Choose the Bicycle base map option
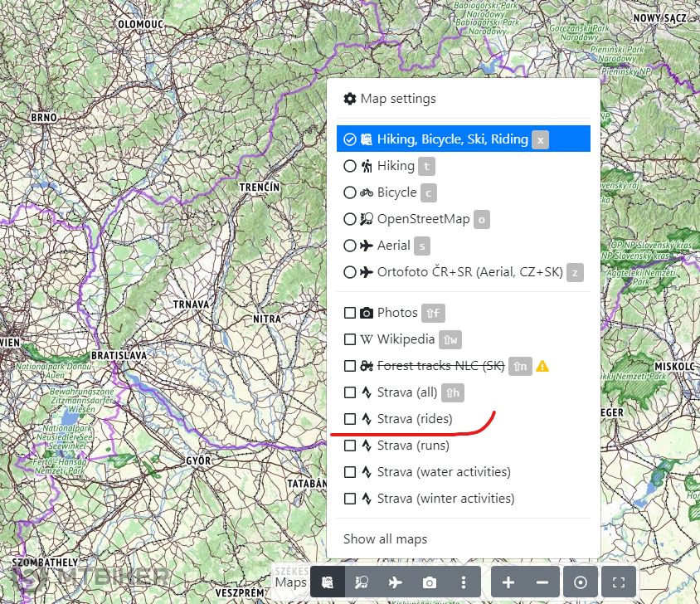Image resolution: width=700 pixels, height=604 pixels. click(x=350, y=192)
